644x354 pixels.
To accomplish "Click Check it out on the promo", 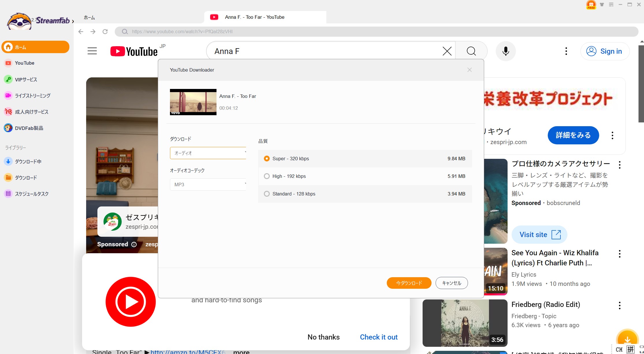I will coord(379,337).
